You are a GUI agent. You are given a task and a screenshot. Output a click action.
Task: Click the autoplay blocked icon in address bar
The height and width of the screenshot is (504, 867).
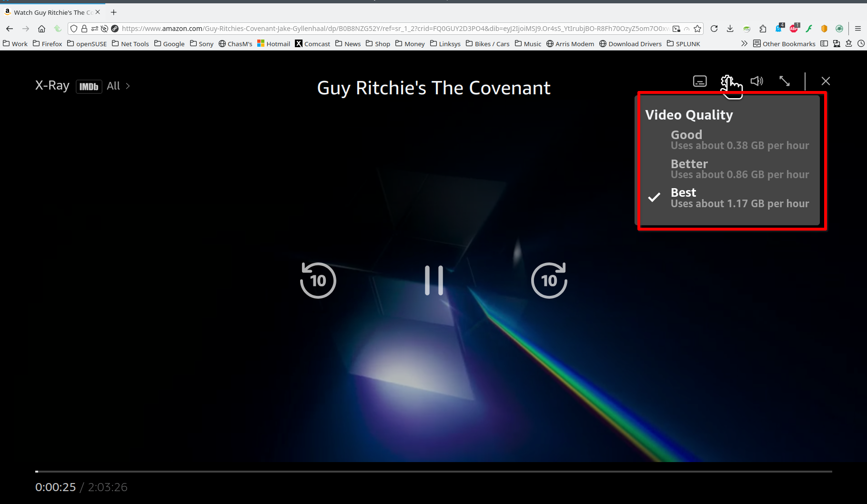coord(104,29)
